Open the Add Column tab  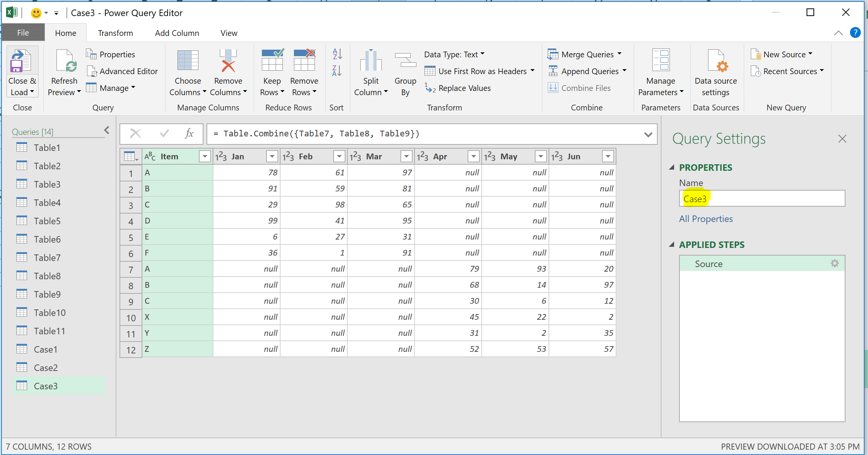pos(177,33)
